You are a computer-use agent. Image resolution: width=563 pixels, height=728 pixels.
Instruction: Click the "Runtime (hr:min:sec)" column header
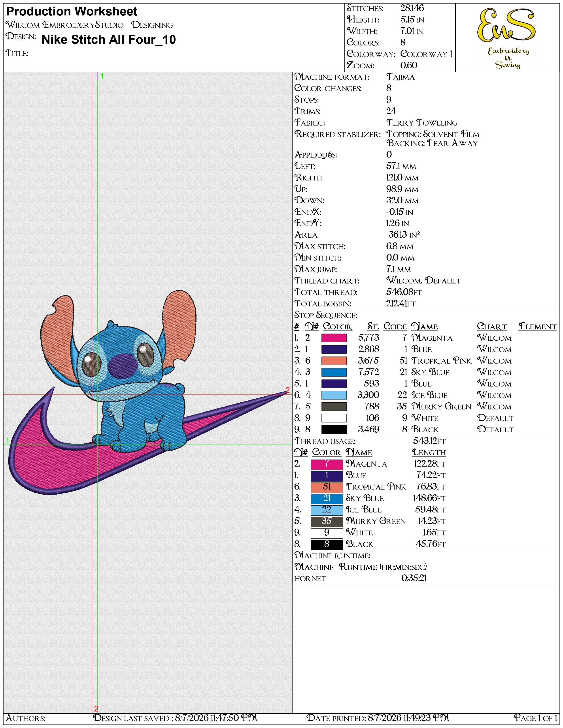(x=383, y=567)
